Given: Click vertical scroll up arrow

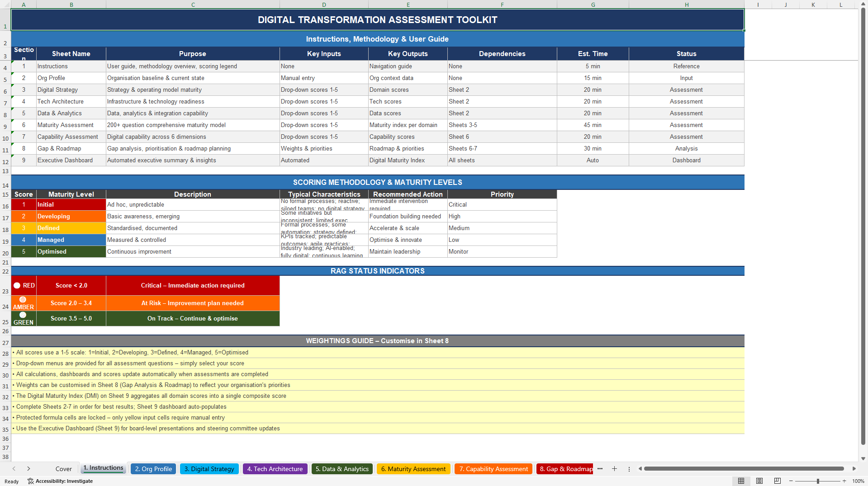Looking at the screenshot, I should (863, 5).
